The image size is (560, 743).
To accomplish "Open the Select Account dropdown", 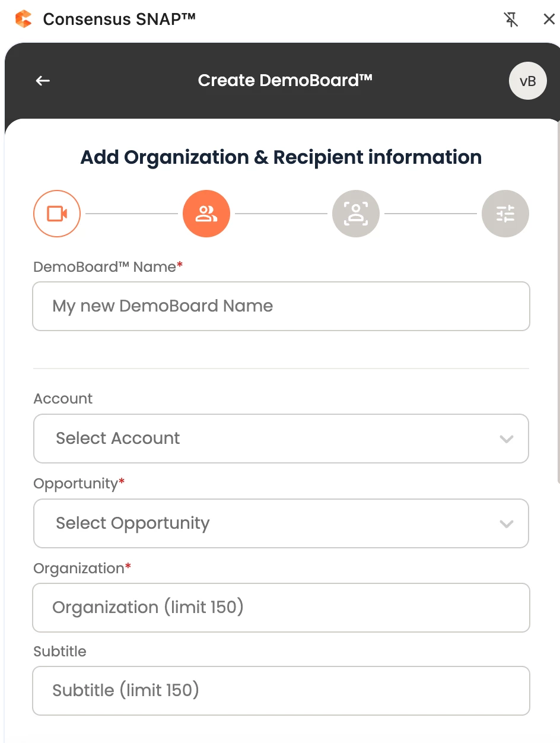I will [x=281, y=439].
